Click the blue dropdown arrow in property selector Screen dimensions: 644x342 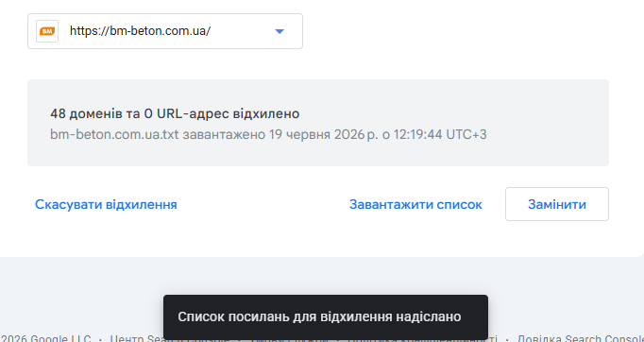280,31
